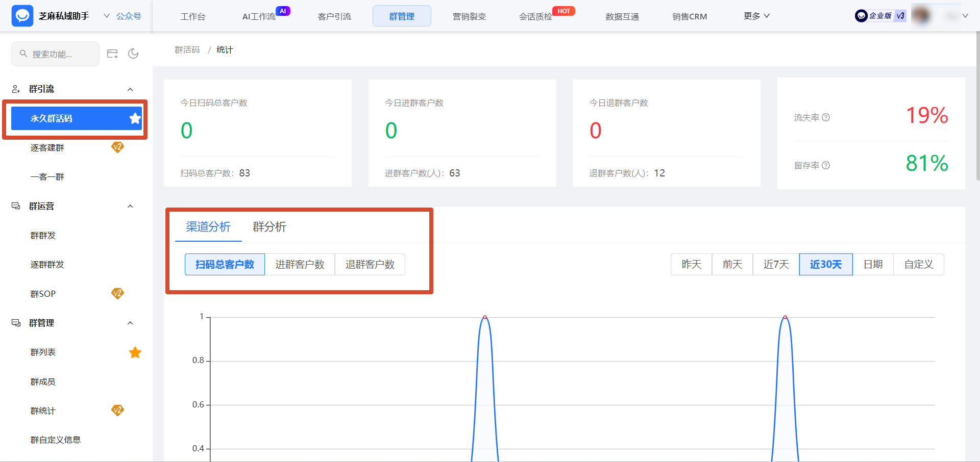Screen dimensions: 980x462
Task: Click the 今日退群客户数 card
Action: (667, 133)
